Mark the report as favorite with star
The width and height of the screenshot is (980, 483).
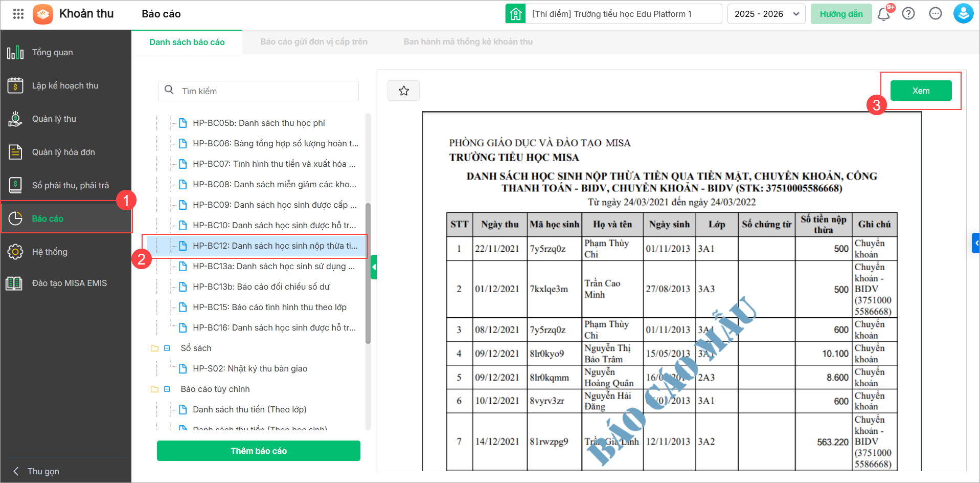(404, 91)
